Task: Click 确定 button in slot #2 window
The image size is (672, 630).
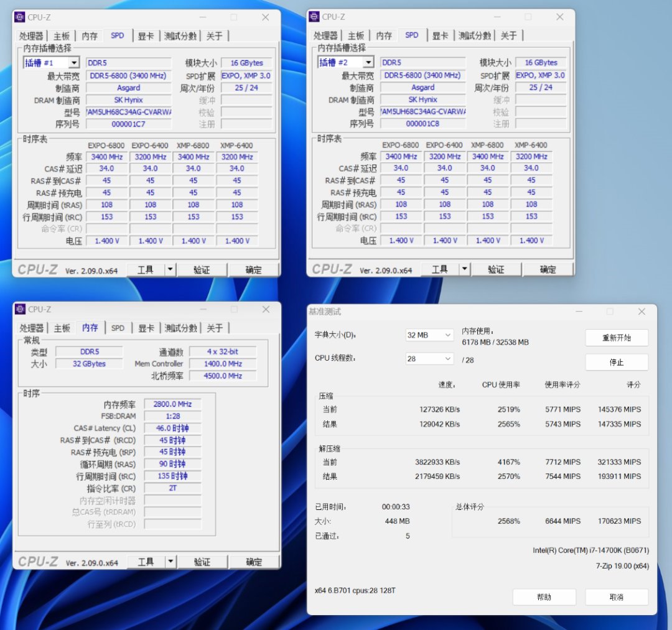Action: (548, 269)
